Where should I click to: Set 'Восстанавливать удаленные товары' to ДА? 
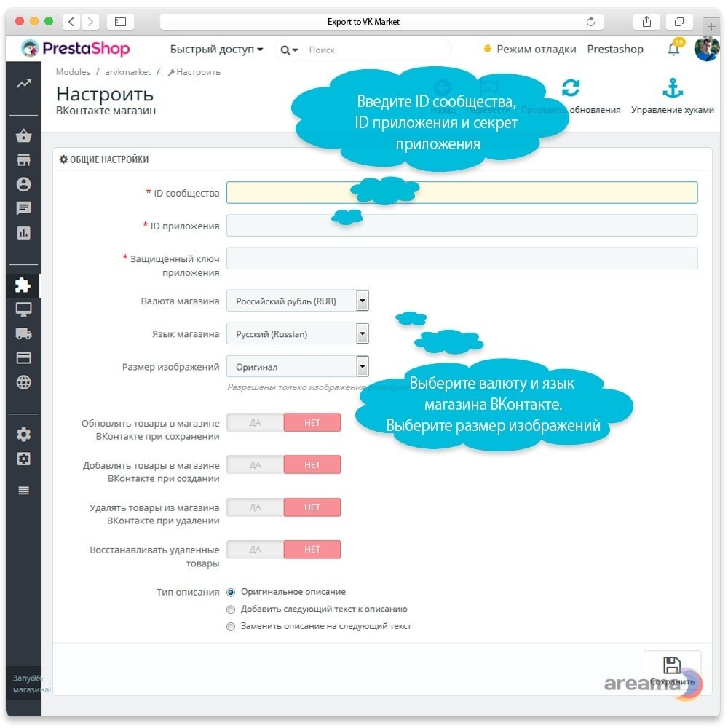coord(256,550)
